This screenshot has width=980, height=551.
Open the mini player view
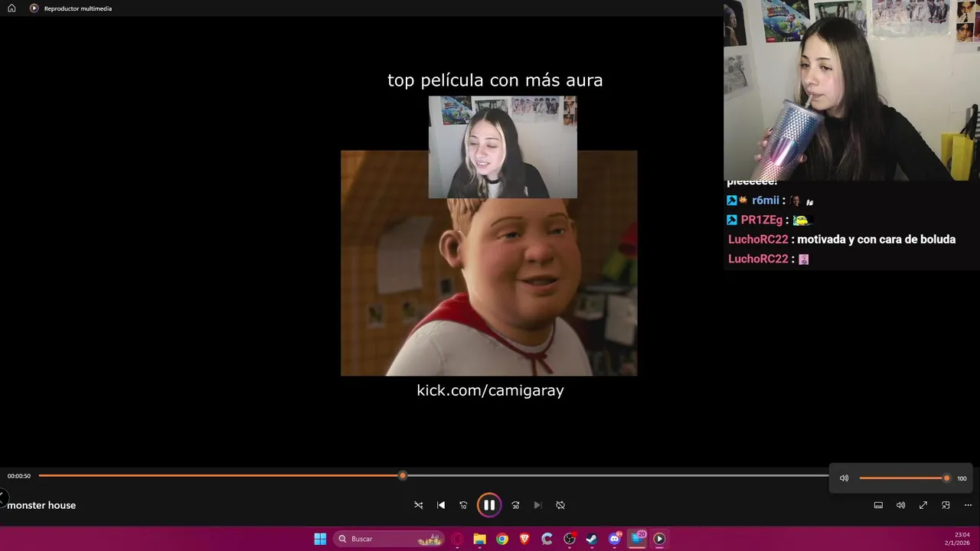(946, 505)
